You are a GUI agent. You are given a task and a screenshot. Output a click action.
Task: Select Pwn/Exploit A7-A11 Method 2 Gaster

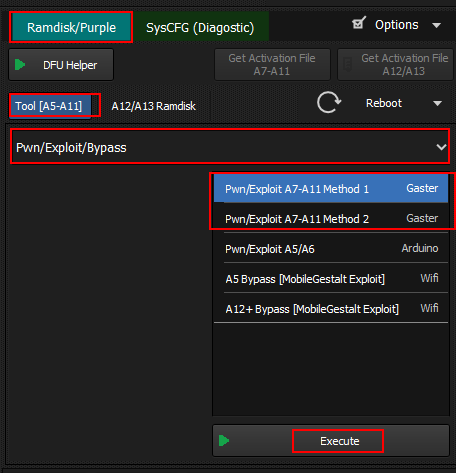(331, 219)
